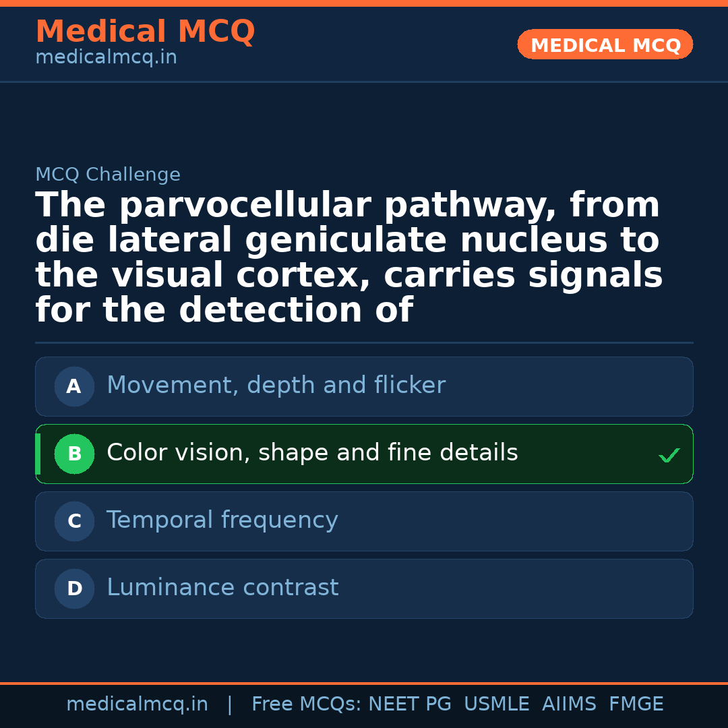The width and height of the screenshot is (728, 728).
Task: Click the letter D circle badge
Action: 74,588
